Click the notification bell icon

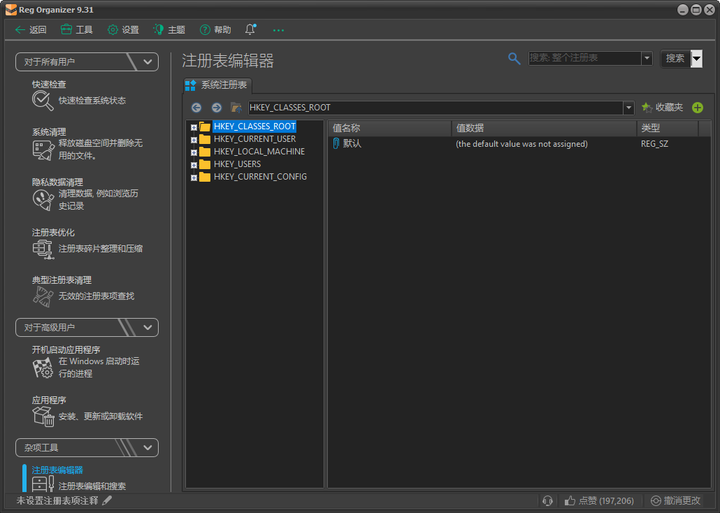tap(250, 29)
